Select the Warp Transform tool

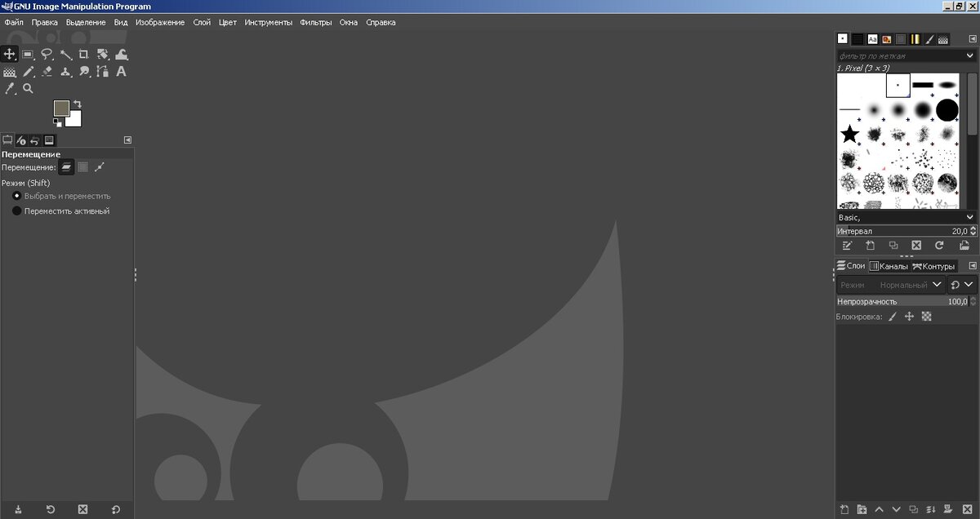point(122,54)
